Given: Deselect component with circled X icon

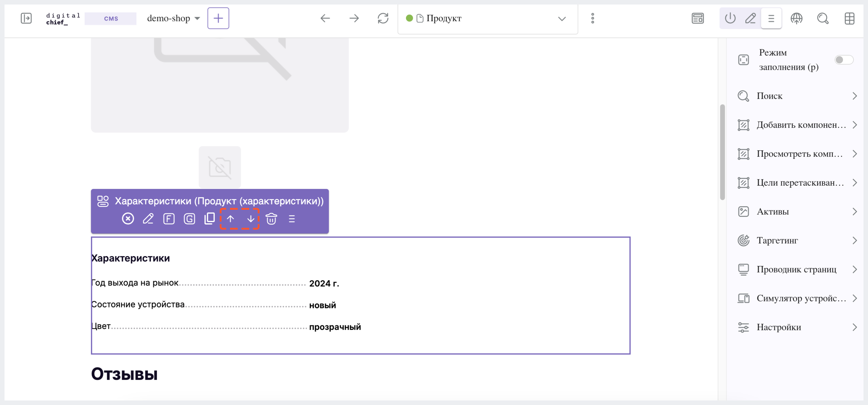Looking at the screenshot, I should coord(128,219).
